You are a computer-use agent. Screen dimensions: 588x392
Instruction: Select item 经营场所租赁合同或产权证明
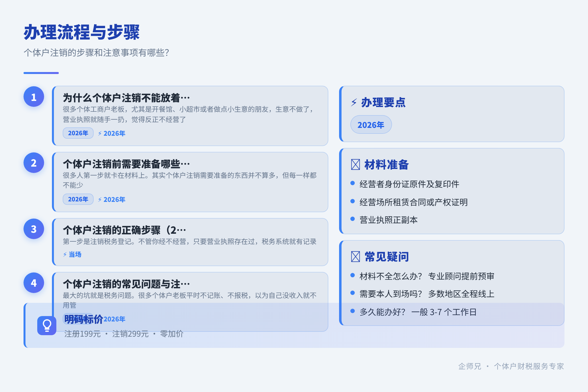pyautogui.click(x=414, y=202)
